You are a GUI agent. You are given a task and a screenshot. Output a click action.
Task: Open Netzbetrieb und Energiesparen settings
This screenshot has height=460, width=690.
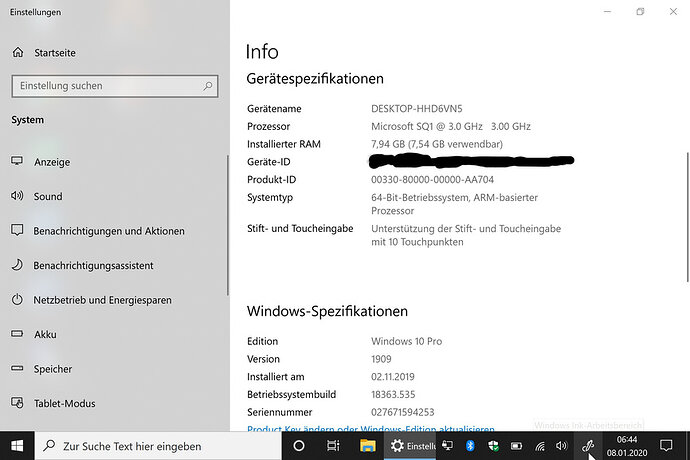point(102,300)
